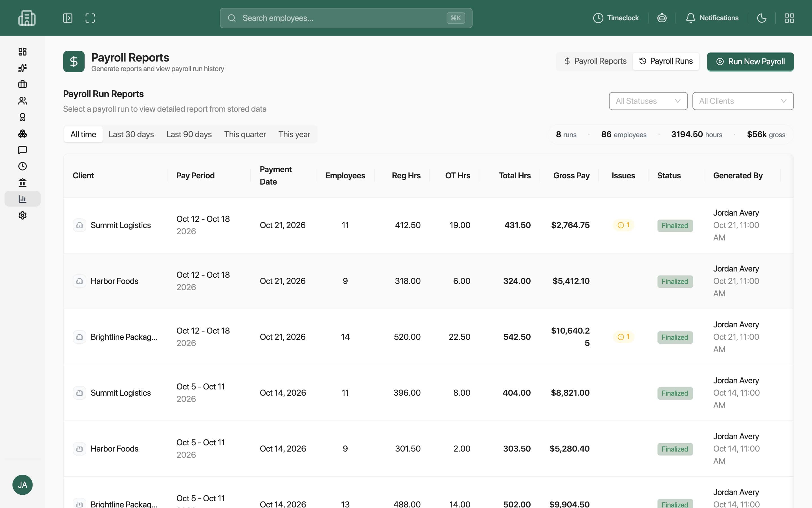Open the people sidebar icon
The image size is (812, 508).
(23, 101)
